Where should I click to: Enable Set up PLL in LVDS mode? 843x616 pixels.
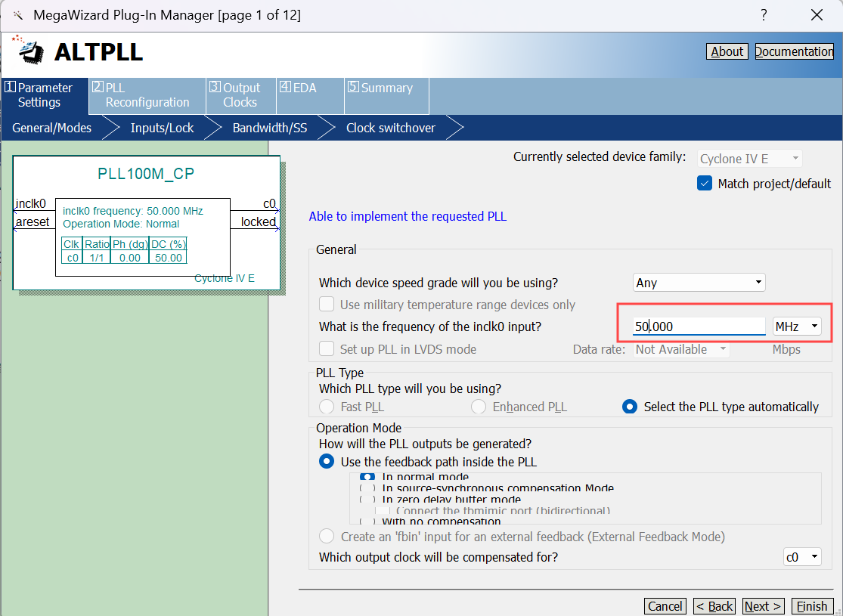tap(327, 349)
